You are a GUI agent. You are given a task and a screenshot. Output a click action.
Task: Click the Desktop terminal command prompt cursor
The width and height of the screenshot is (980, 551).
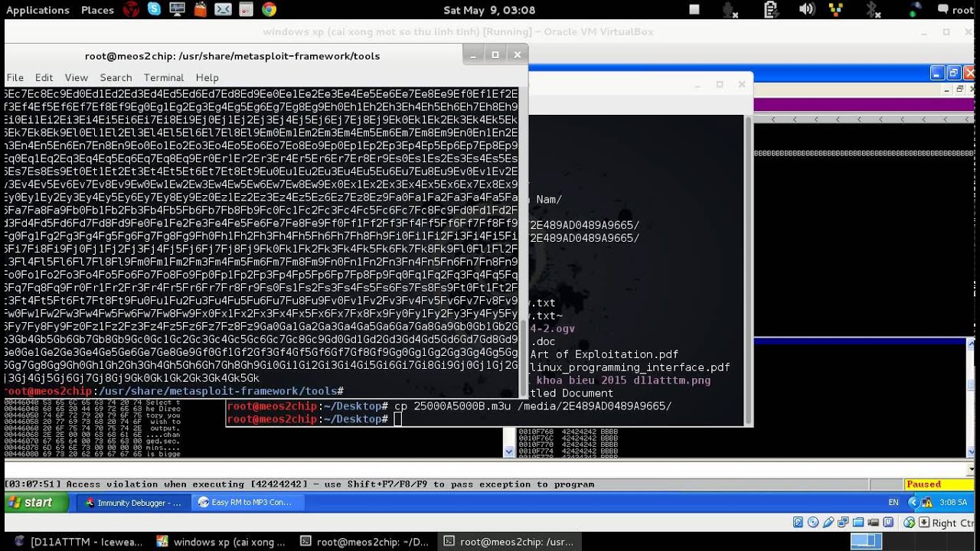(397, 419)
